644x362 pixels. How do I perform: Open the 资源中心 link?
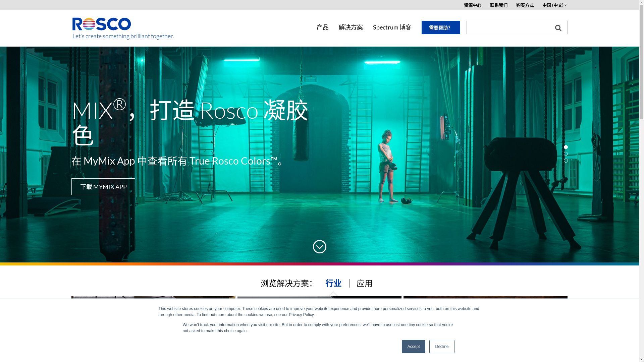472,5
